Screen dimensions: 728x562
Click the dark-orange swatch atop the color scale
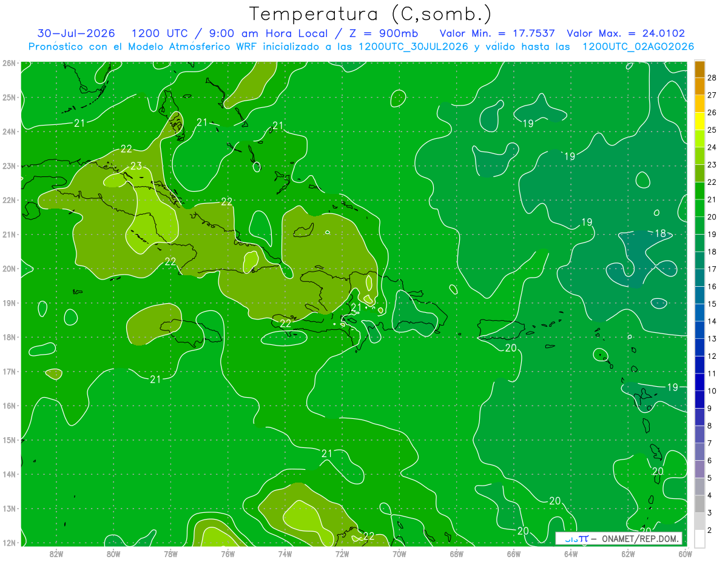click(699, 69)
